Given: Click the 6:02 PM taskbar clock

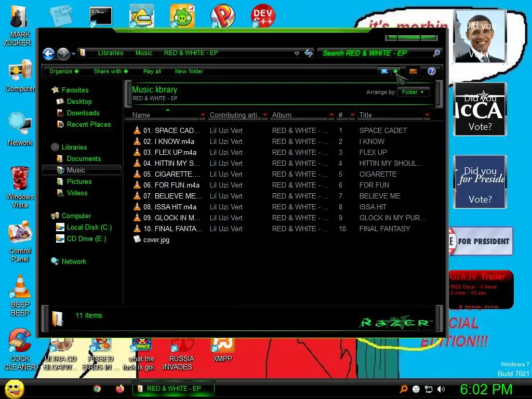Looking at the screenshot, I should (x=486, y=389).
